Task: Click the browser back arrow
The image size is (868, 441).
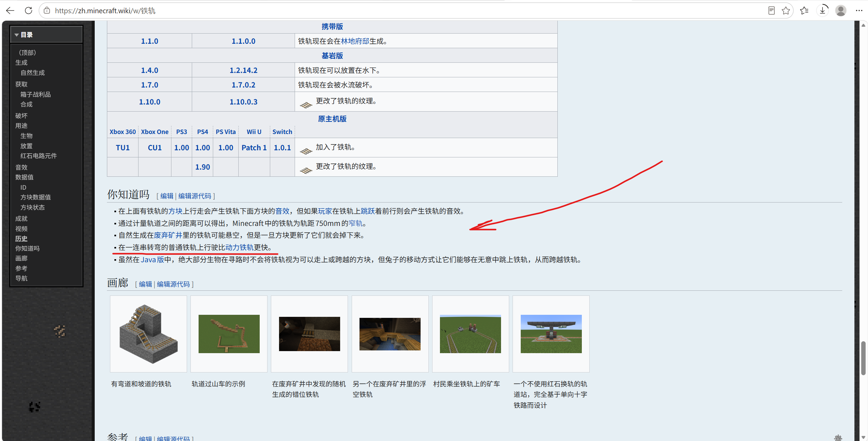Action: coord(10,11)
